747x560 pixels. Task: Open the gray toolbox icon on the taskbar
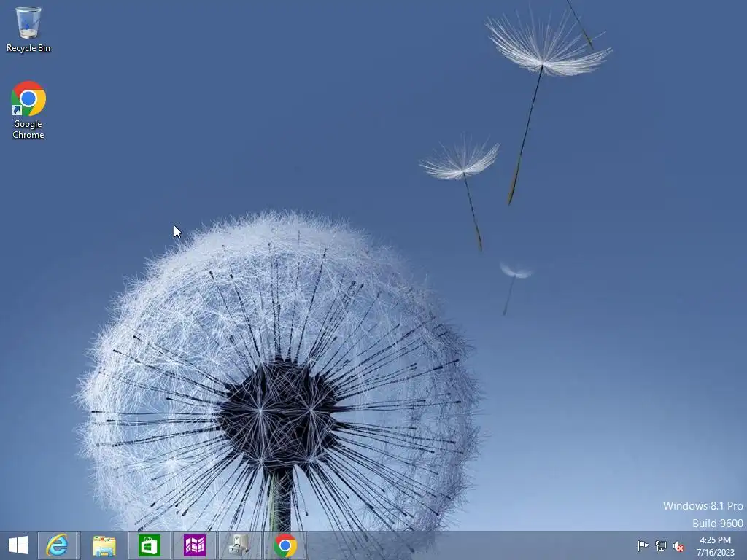[x=239, y=545]
